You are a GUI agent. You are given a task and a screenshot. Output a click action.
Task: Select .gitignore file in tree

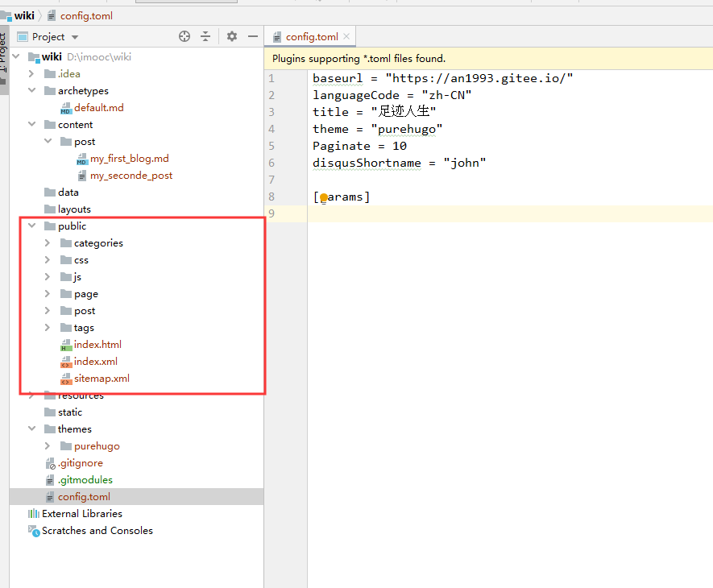point(80,463)
